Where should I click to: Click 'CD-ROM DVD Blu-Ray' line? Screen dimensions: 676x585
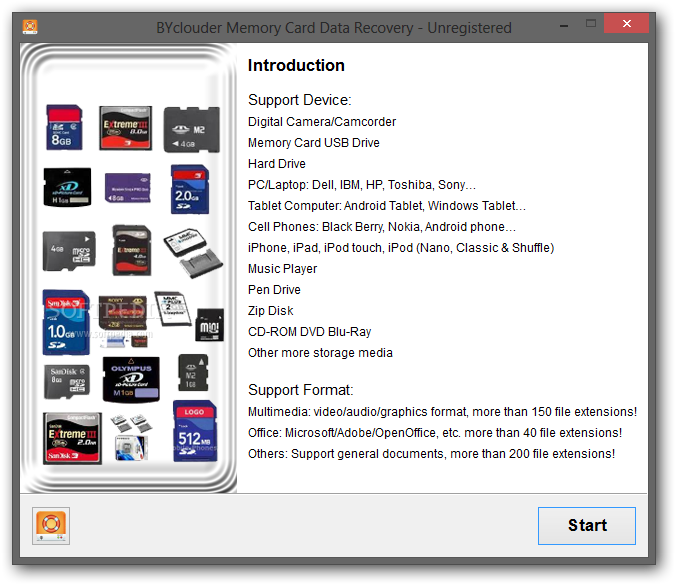(x=310, y=332)
